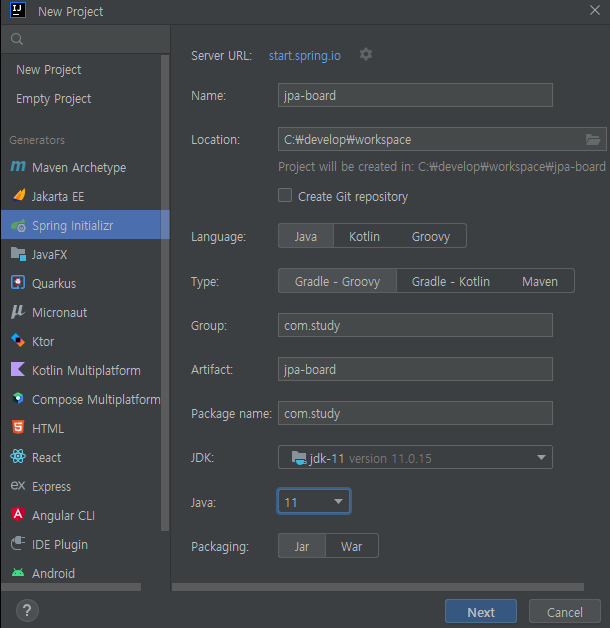The image size is (610, 628).
Task: Click the IDE Plugin plug icon
Action: pyautogui.click(x=18, y=543)
